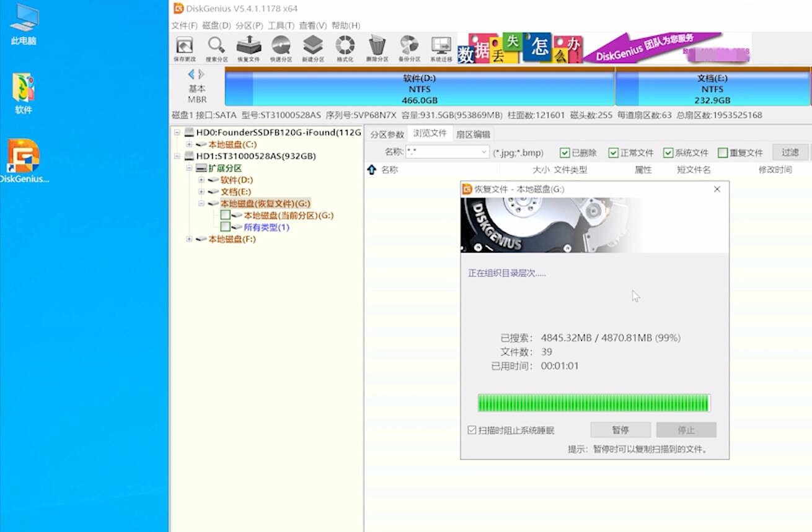The image size is (812, 532).
Task: Collapse the HD0:FounderSSDFB120G tree node
Action: click(177, 133)
